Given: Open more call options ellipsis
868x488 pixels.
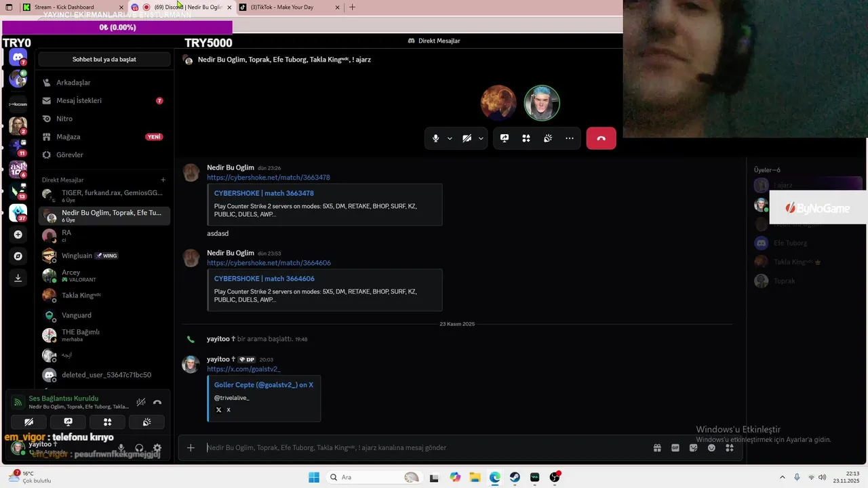Looking at the screenshot, I should pos(570,138).
